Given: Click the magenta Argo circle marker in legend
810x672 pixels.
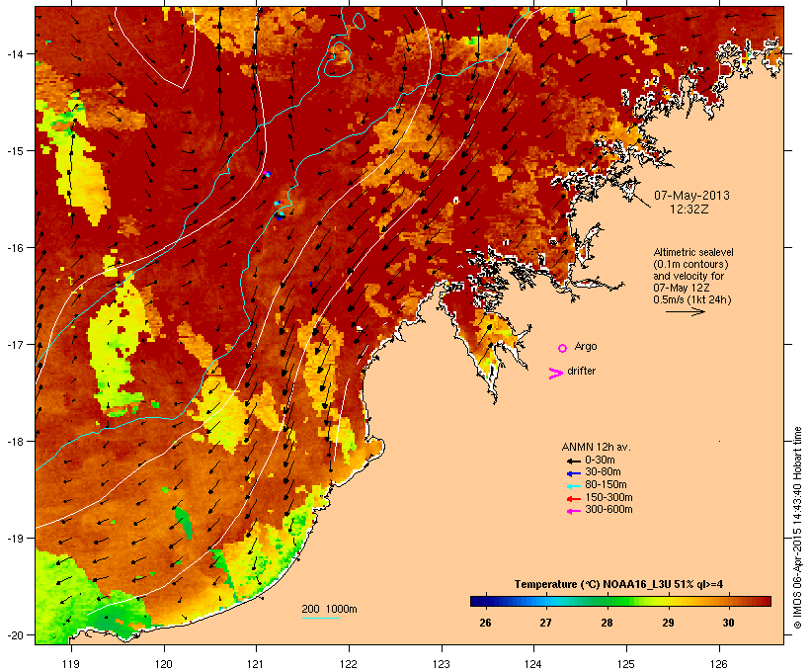Looking at the screenshot, I should coord(563,348).
